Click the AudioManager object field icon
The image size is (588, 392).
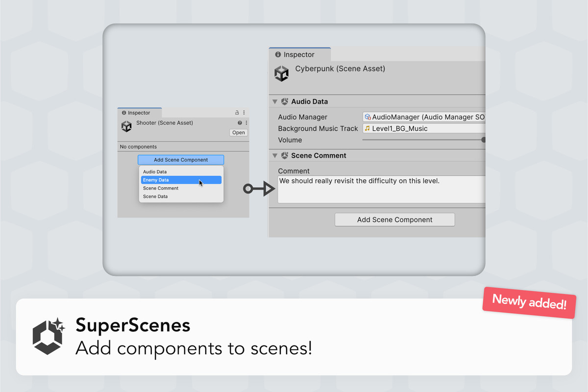[367, 117]
